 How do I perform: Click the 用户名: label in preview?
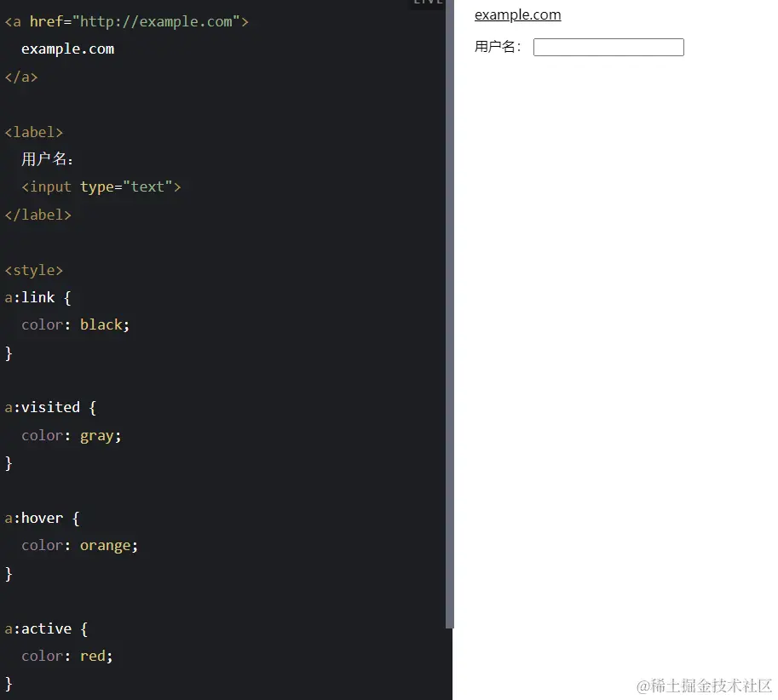[498, 47]
